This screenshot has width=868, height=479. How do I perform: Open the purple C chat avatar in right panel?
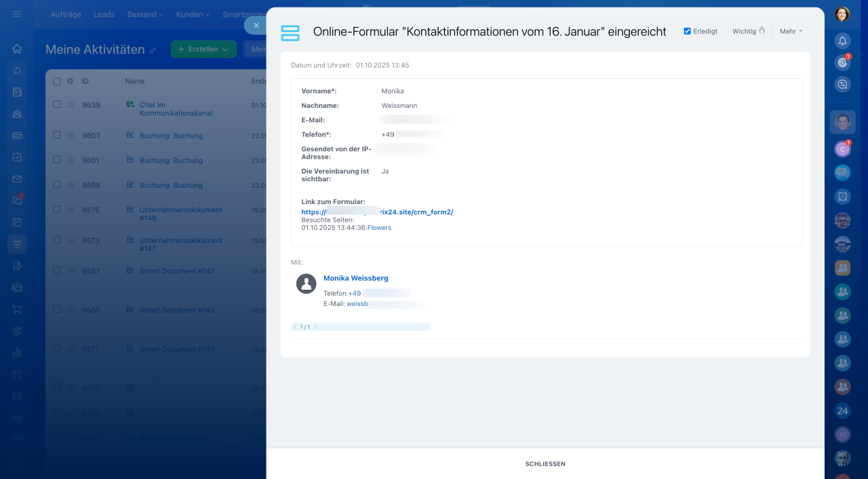click(842, 149)
